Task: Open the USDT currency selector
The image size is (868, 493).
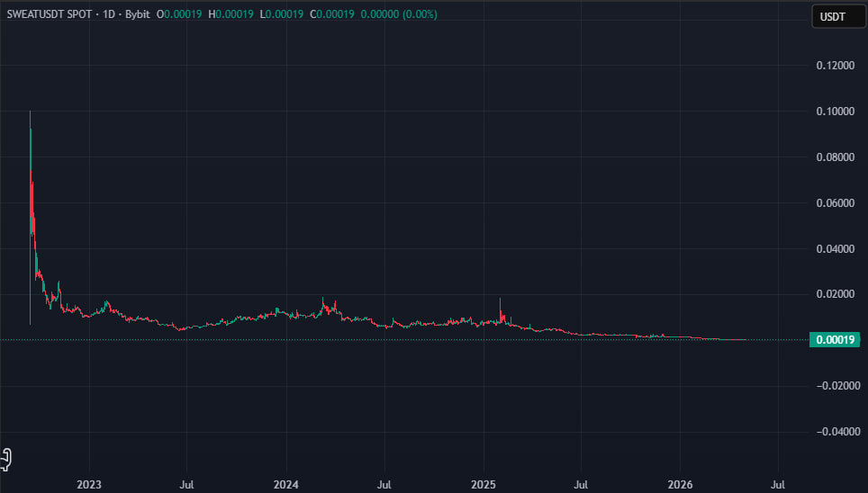Action: [x=838, y=16]
